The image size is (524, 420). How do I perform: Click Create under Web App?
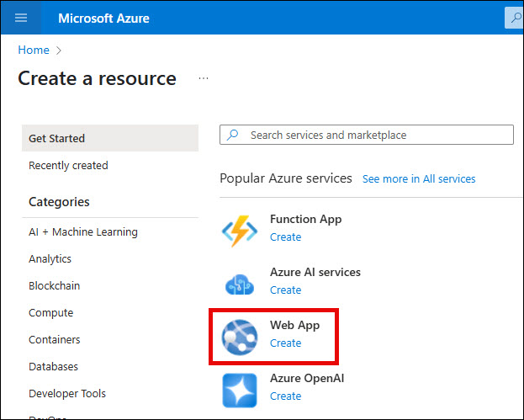pyautogui.click(x=285, y=343)
